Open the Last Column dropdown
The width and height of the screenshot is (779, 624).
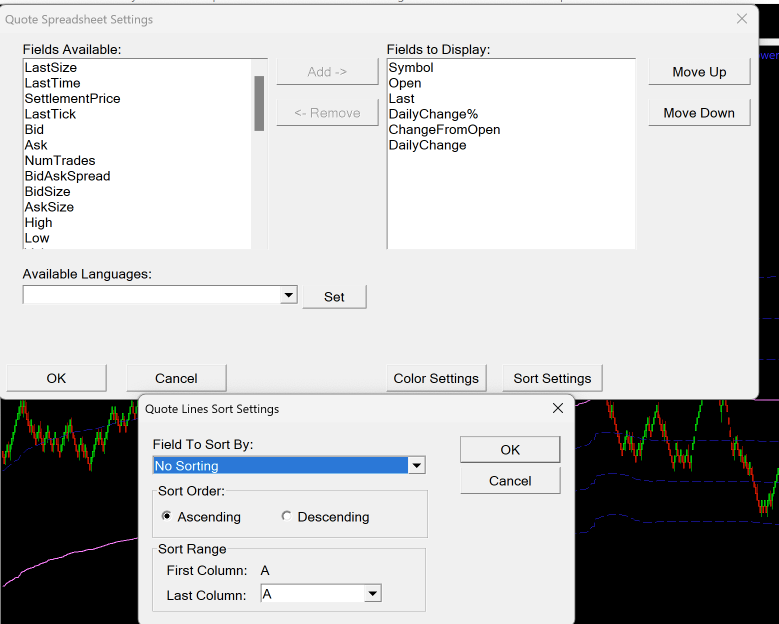click(x=372, y=594)
